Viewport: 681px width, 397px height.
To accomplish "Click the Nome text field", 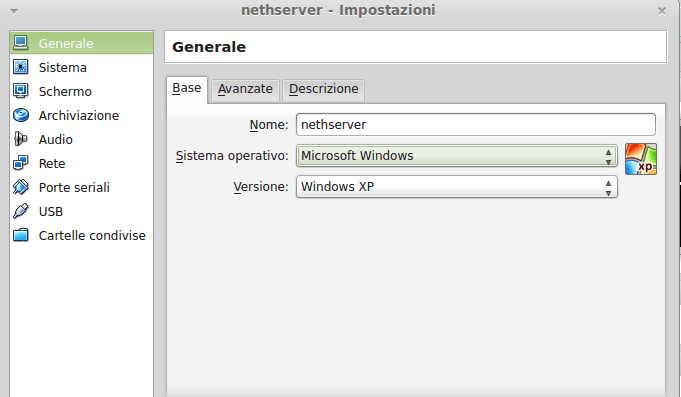I will click(x=476, y=125).
